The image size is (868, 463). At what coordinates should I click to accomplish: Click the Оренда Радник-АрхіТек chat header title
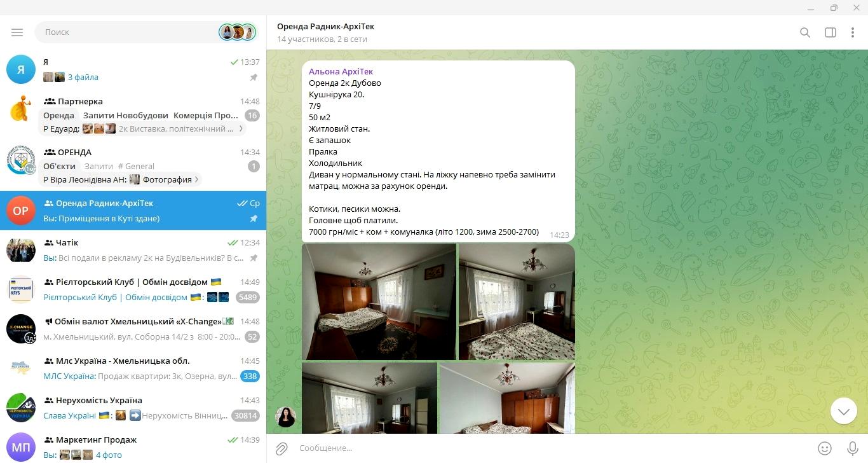325,27
